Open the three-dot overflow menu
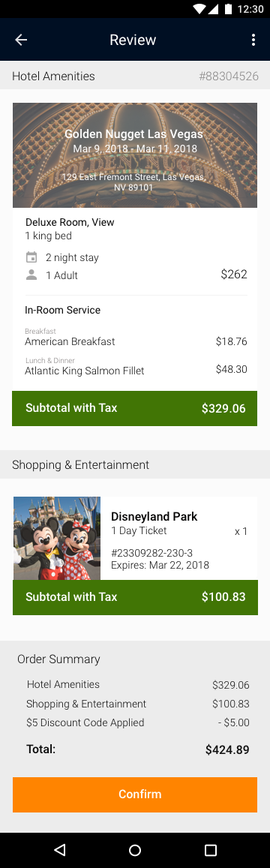 tap(253, 40)
